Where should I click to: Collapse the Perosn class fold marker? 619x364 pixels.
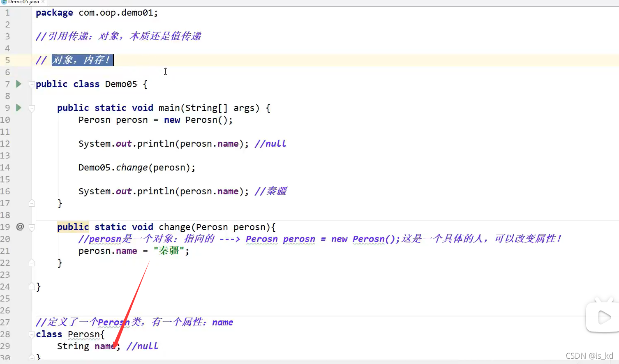tap(32, 334)
